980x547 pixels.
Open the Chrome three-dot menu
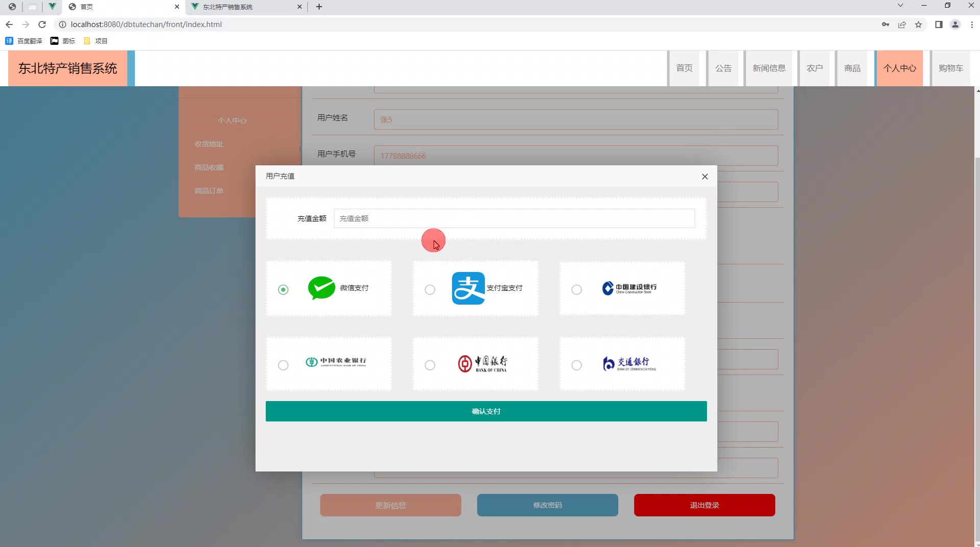click(x=972, y=24)
